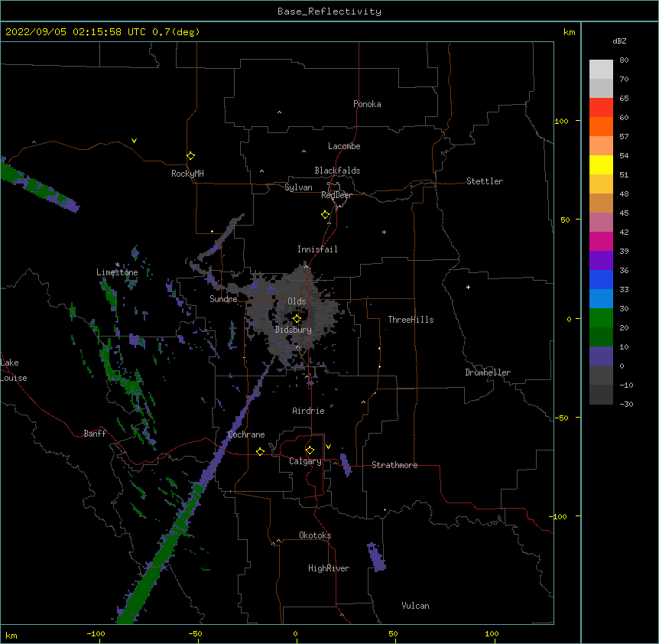The width and height of the screenshot is (659, 644).
Task: Select the Okotoks city label
Action: tap(315, 535)
